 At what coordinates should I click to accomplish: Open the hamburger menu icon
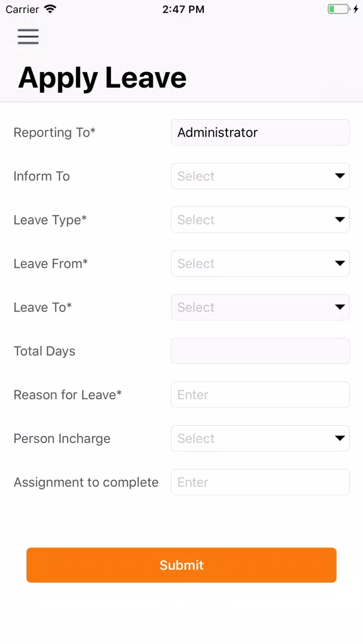click(28, 37)
